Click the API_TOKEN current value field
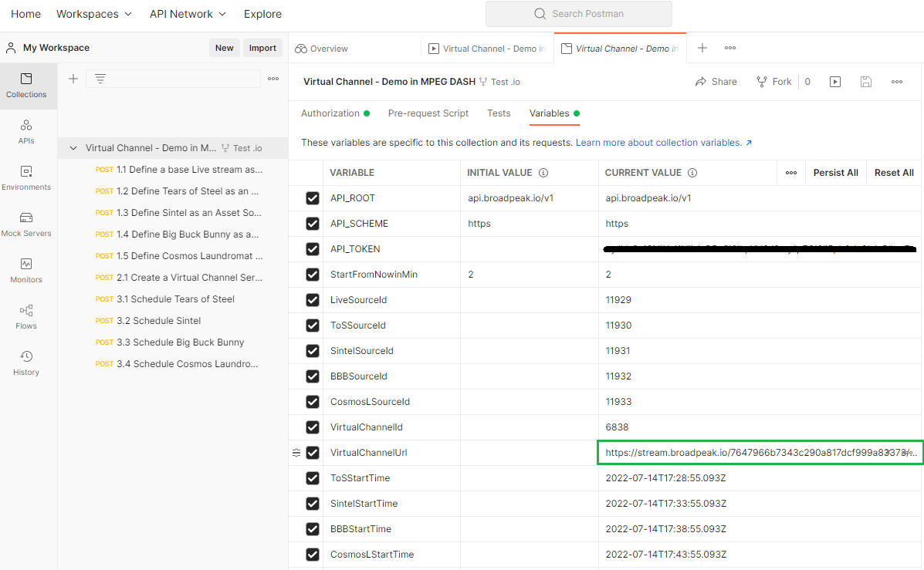 [760, 249]
